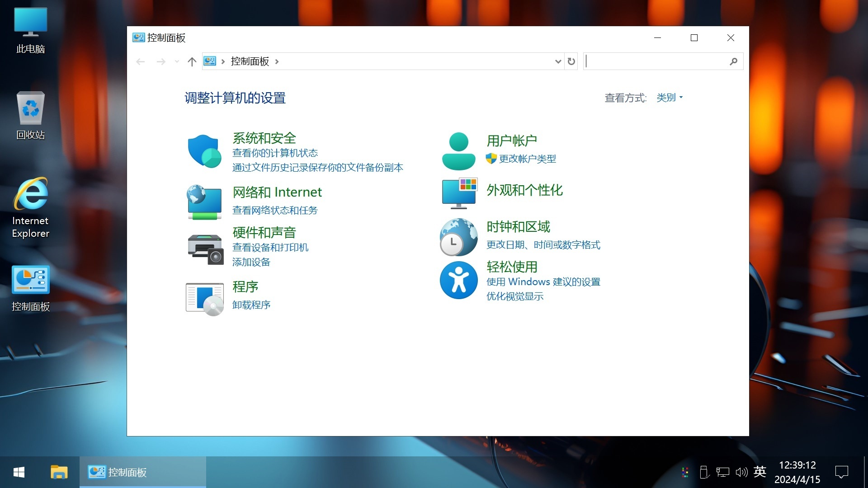Click the refresh button in address bar
Image resolution: width=868 pixels, height=488 pixels.
click(571, 61)
